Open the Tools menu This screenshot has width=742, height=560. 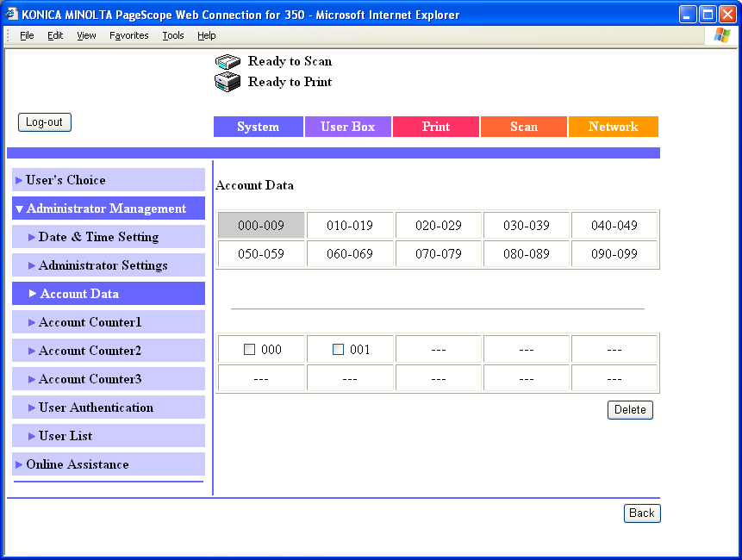[x=172, y=35]
